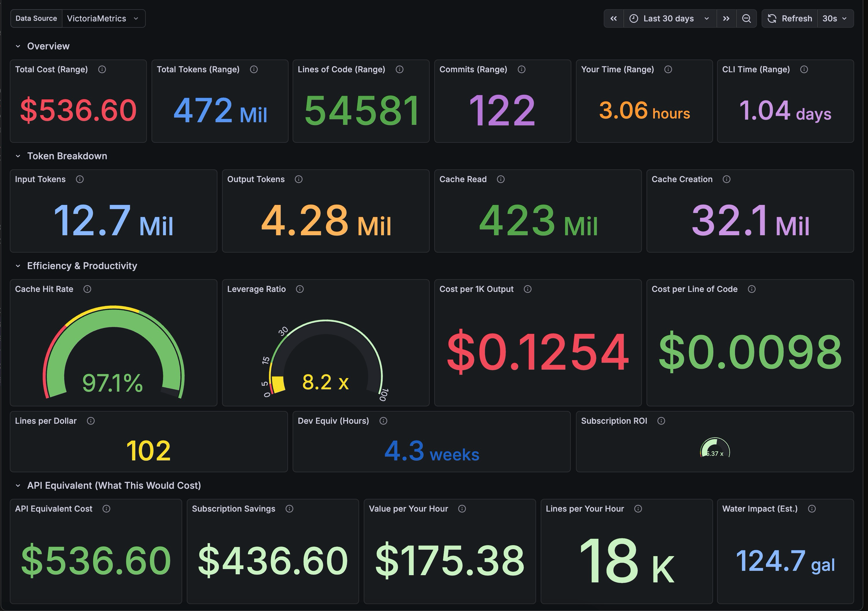Open the VictoriaMetrics data source dropdown
This screenshot has height=611, width=868.
point(103,18)
